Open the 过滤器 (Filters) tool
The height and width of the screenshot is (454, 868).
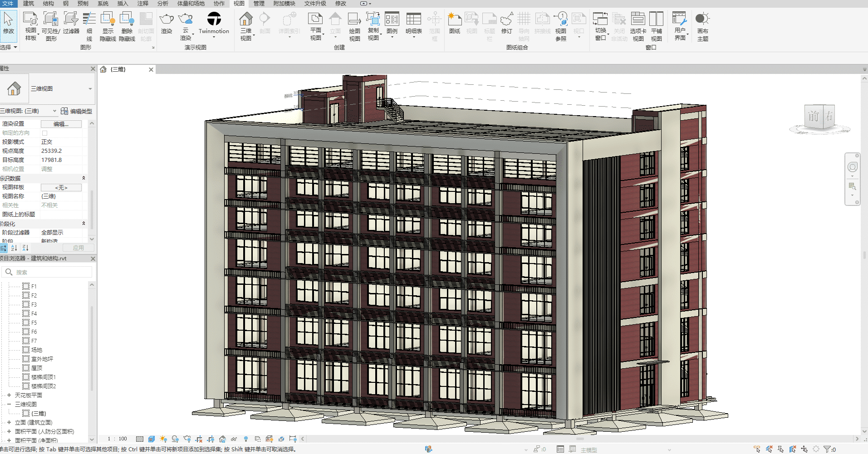click(71, 19)
